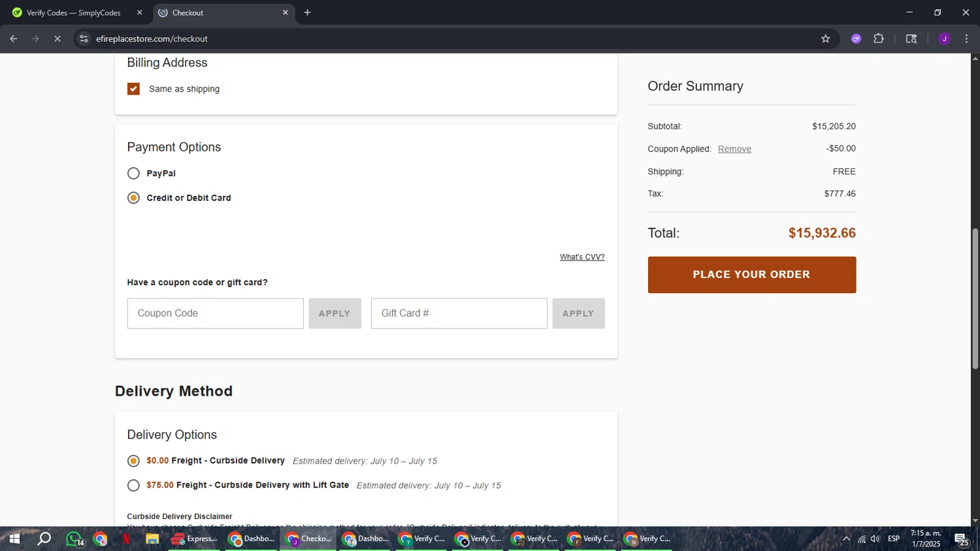Open a new browser tab
Screen dimensions: 980x551
(308, 12)
